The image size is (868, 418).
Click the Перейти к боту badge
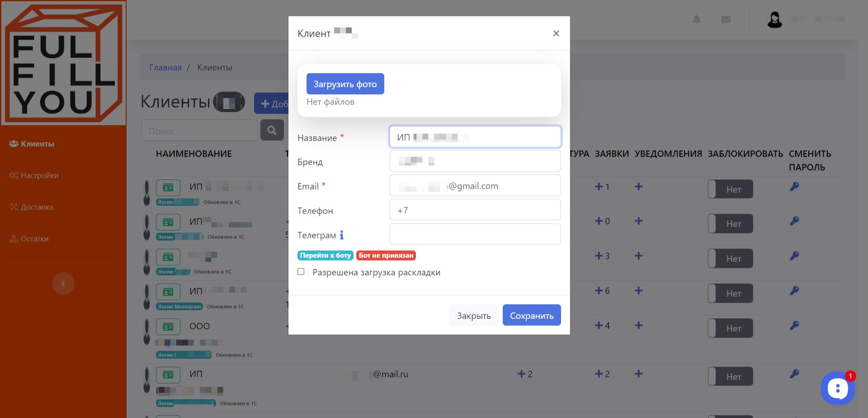point(325,256)
